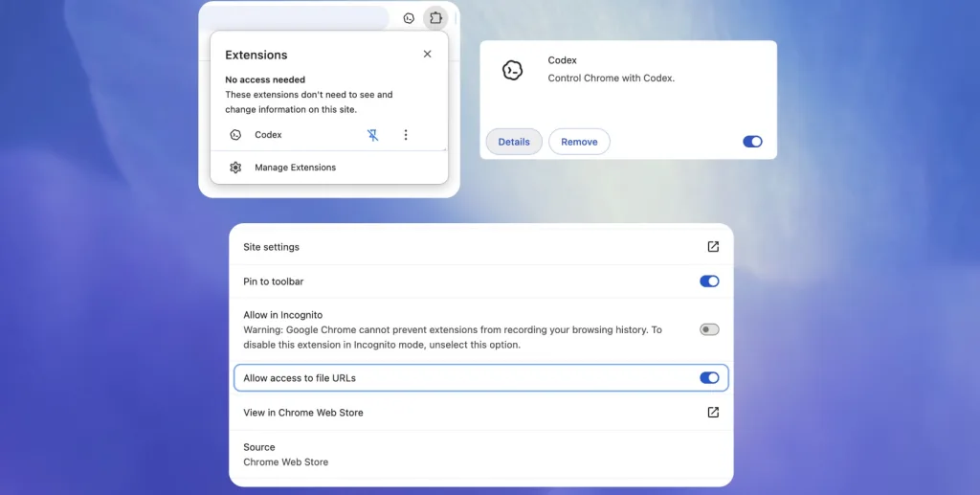Click the 'No access needed' heading
The image size is (980, 495).
[265, 80]
